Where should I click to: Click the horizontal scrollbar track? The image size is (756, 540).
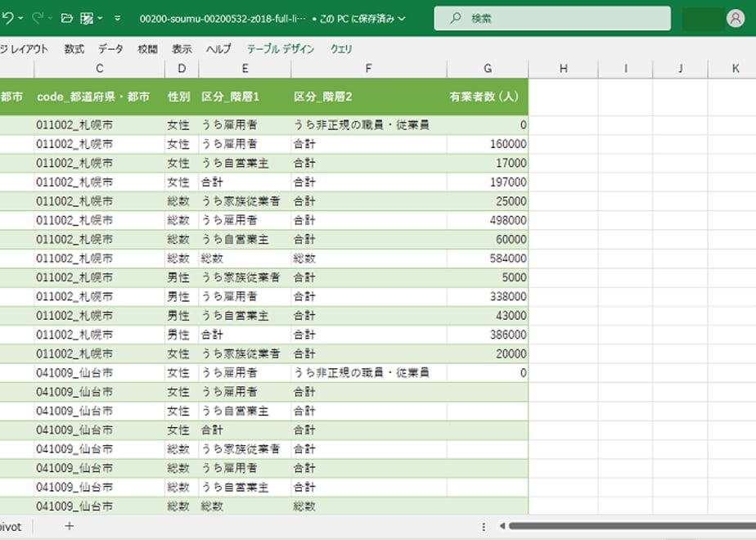[630, 526]
